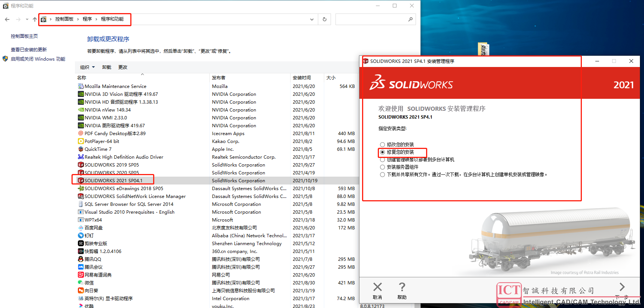Click the Visual Studio 2010 Prerequisites icon

80,212
